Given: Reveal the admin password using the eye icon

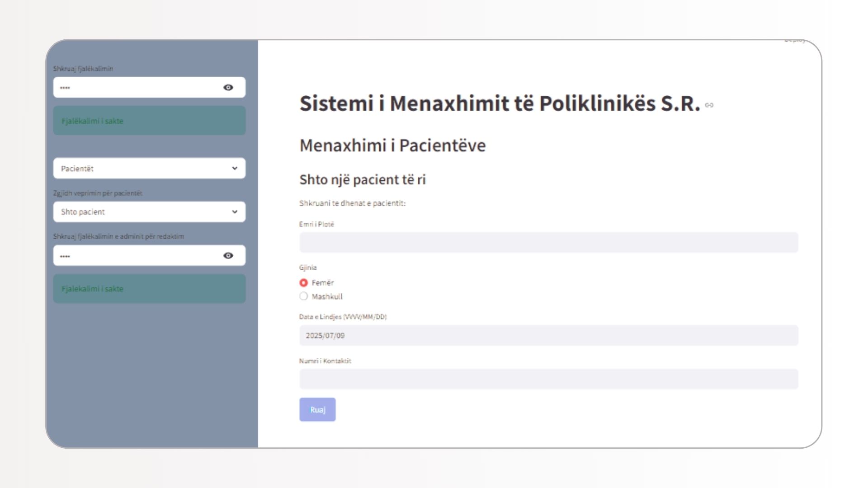Looking at the screenshot, I should (x=228, y=255).
